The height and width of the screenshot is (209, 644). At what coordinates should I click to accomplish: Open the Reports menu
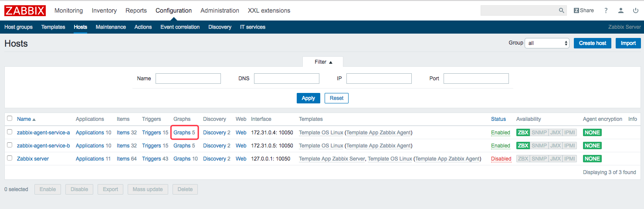pyautogui.click(x=136, y=10)
